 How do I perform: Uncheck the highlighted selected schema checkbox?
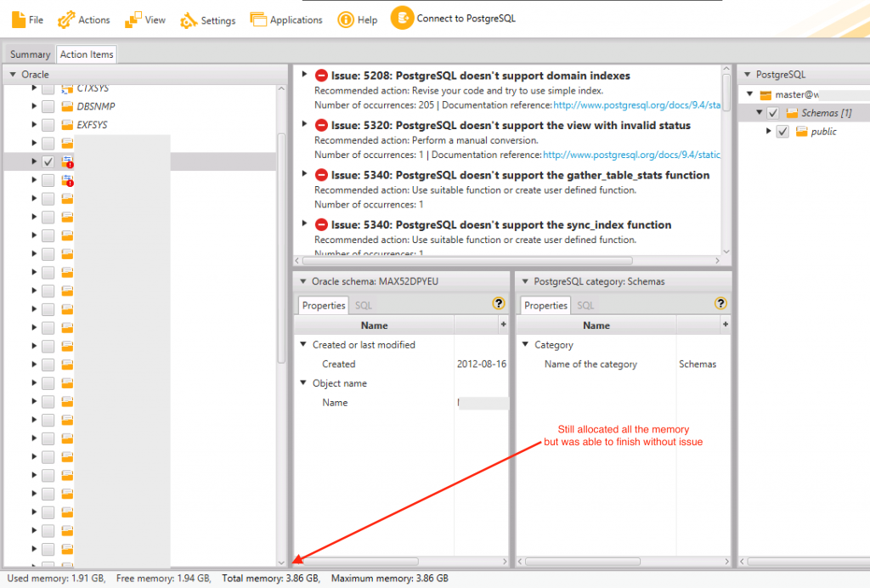[48, 161]
